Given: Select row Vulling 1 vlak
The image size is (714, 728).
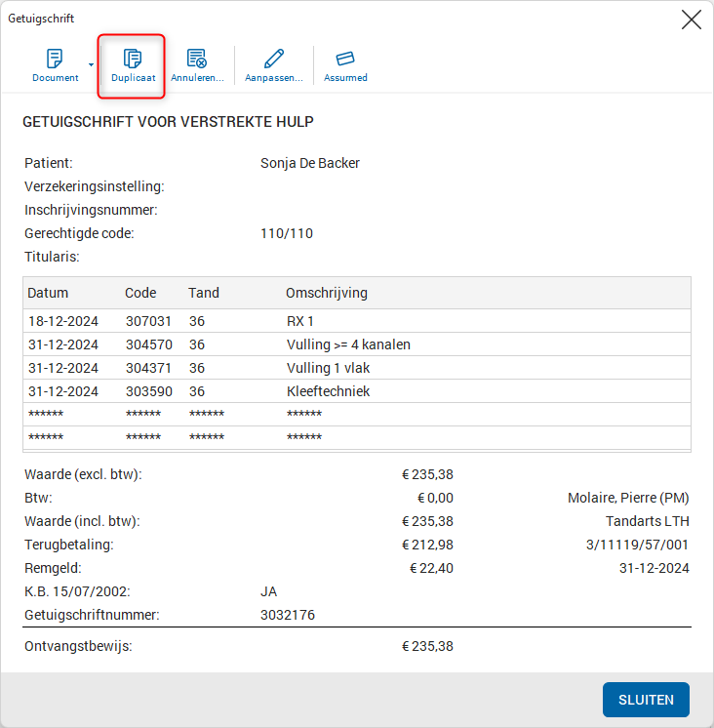Looking at the screenshot, I should tap(357, 368).
